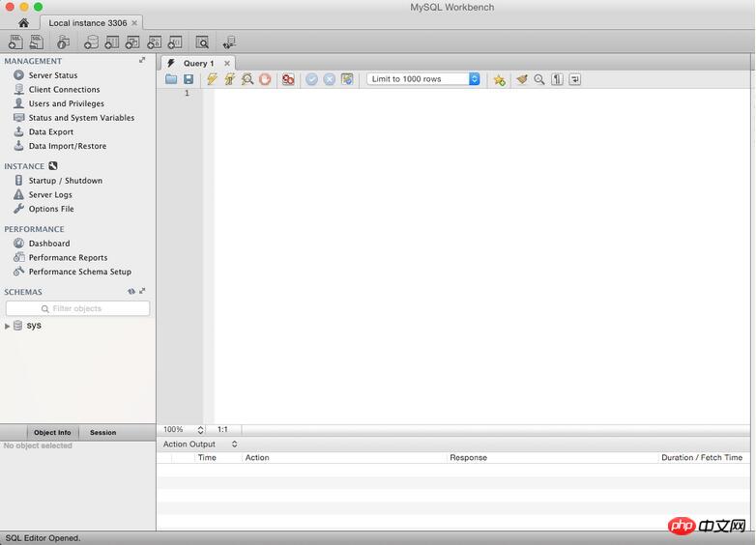Click the Filter objects search field
The image size is (756, 545).
[77, 308]
